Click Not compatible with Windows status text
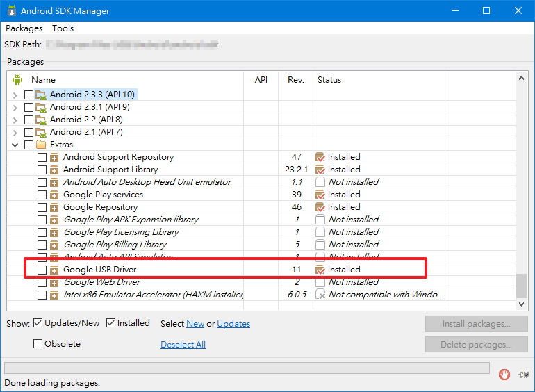This screenshot has width=535, height=392. click(386, 295)
